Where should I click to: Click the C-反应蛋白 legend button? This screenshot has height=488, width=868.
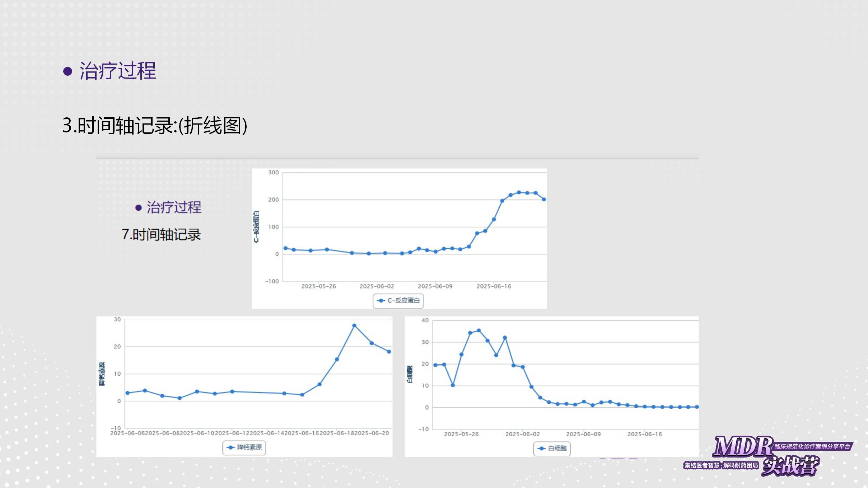click(398, 301)
